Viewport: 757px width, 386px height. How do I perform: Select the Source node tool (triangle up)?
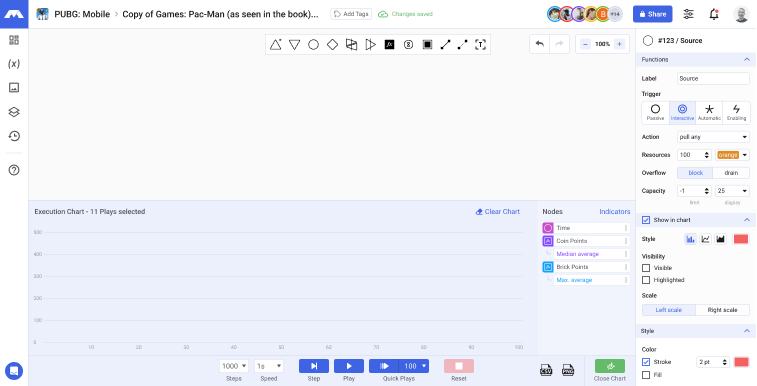(276, 45)
